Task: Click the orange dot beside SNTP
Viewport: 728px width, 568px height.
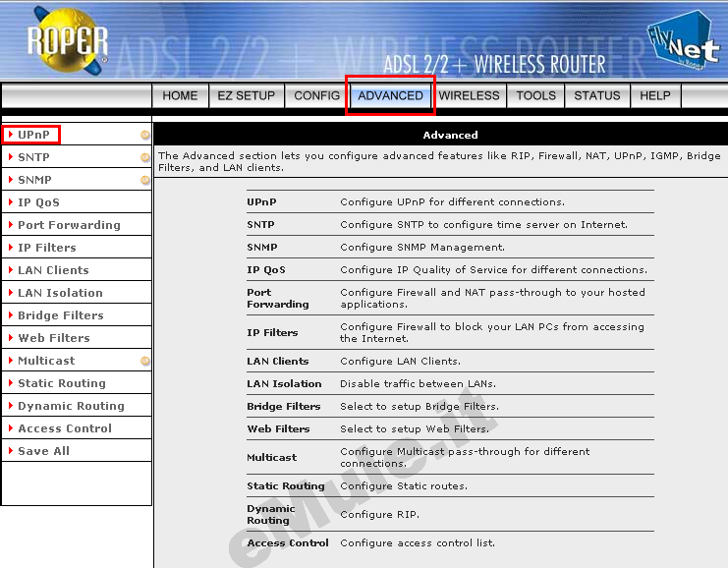Action: coord(145,157)
